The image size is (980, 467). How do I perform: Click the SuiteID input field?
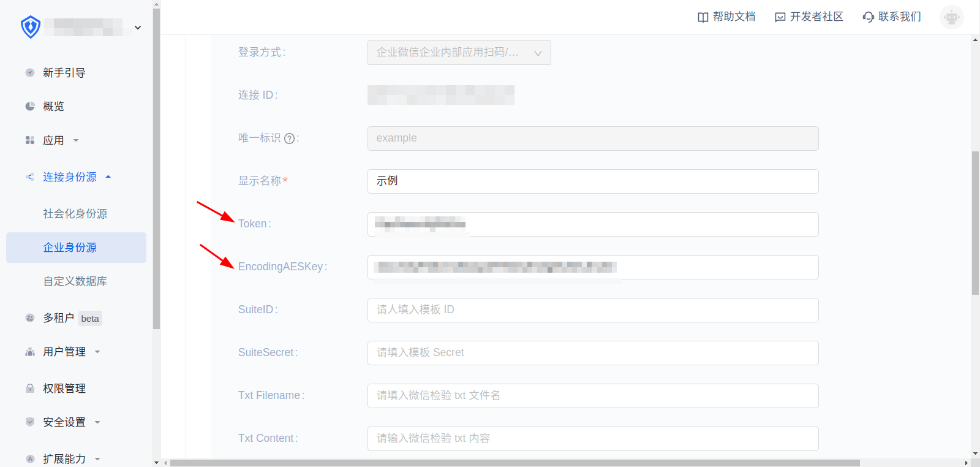(x=593, y=310)
